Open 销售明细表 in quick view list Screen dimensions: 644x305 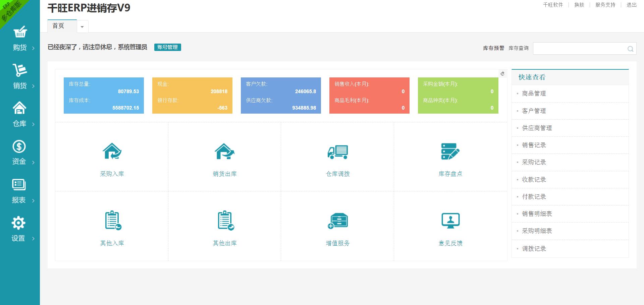[x=537, y=214]
